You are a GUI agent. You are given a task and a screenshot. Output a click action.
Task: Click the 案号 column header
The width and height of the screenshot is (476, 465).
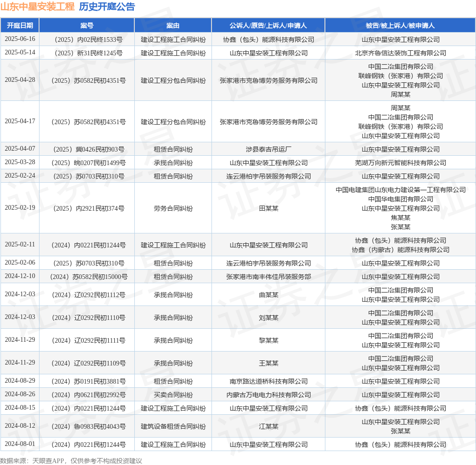(x=87, y=26)
